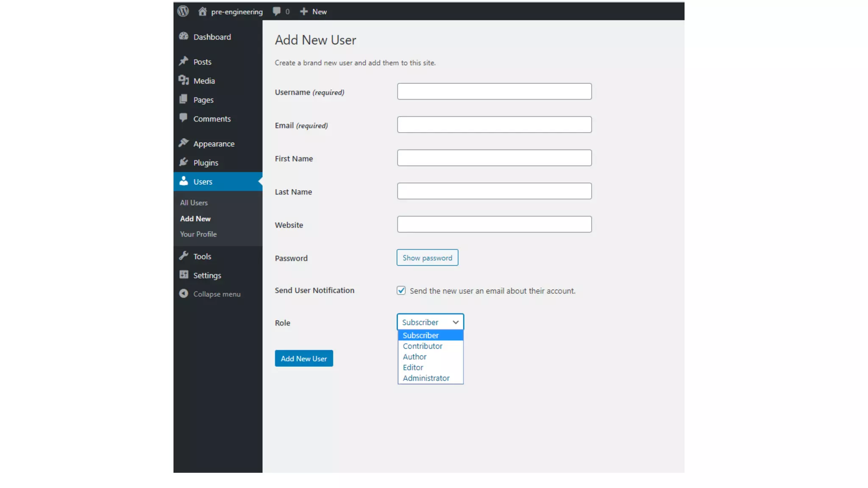Click the Tools wrench icon
The width and height of the screenshot is (868, 488).
pos(184,256)
